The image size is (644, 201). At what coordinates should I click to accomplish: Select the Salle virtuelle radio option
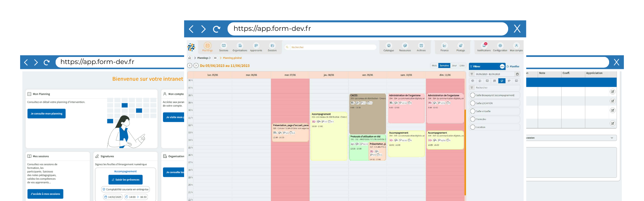(x=473, y=111)
